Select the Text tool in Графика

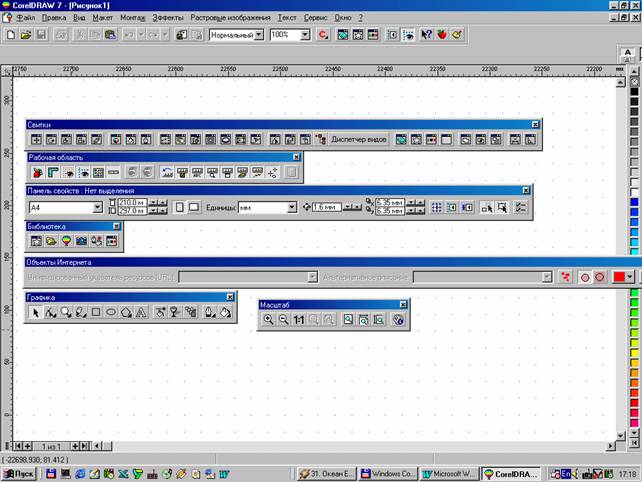click(x=141, y=312)
